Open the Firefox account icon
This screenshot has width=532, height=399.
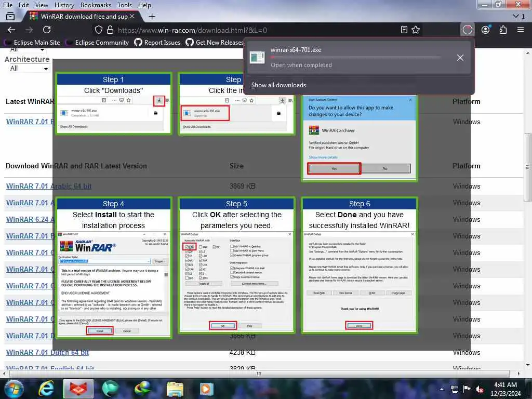486,30
